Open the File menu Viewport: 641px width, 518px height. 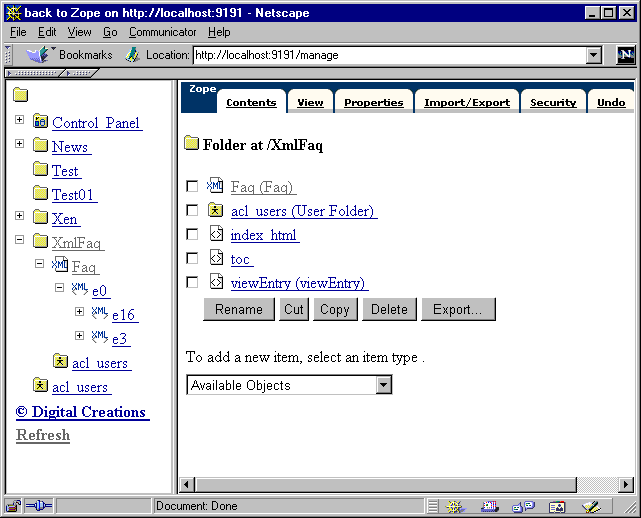point(18,32)
